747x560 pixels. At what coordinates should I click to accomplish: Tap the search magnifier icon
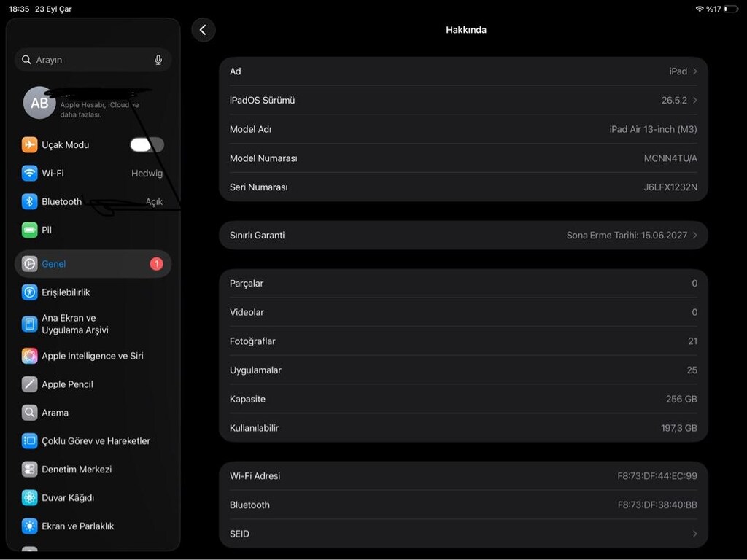26,60
